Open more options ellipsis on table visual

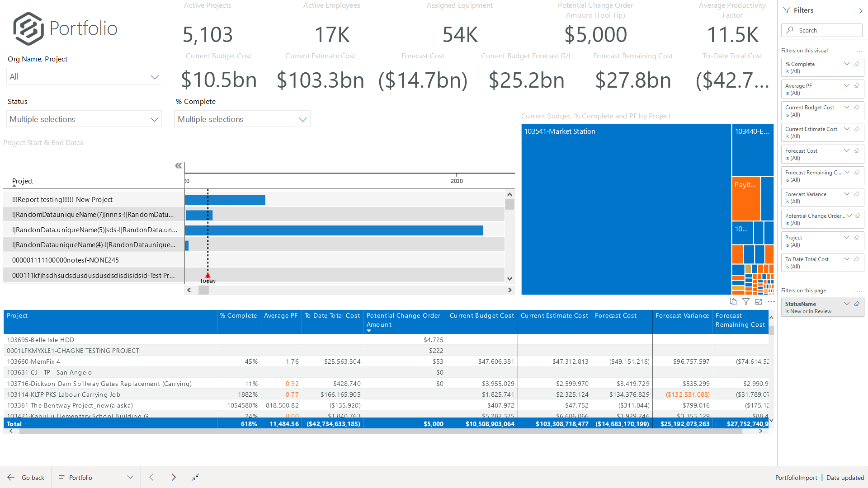(771, 301)
